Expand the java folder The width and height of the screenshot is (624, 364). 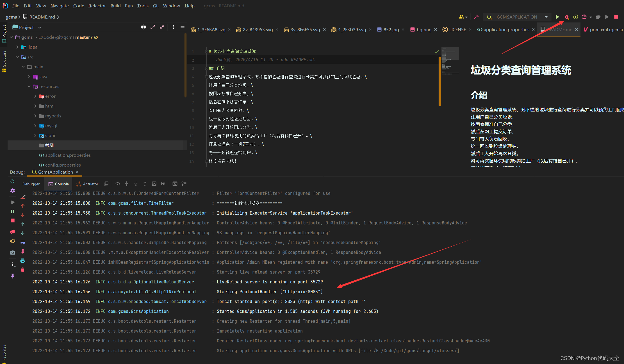[29, 76]
